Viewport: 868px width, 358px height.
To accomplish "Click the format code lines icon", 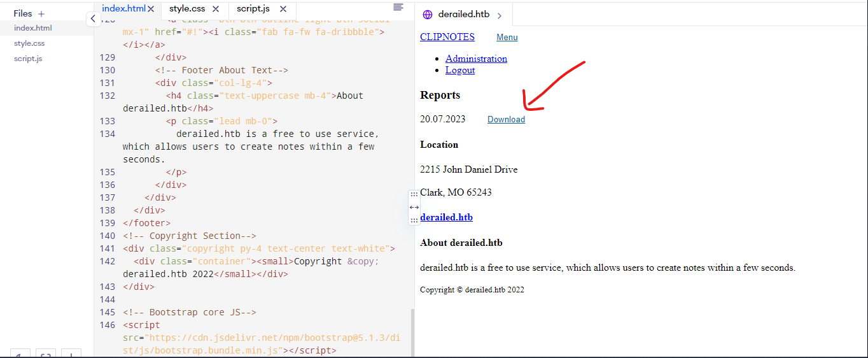I will point(398,7).
